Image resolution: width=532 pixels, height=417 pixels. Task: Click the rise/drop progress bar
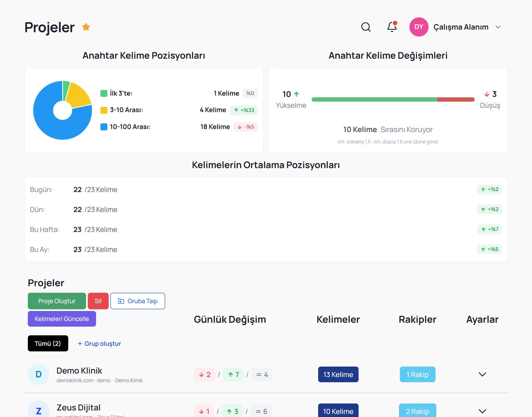[393, 100]
